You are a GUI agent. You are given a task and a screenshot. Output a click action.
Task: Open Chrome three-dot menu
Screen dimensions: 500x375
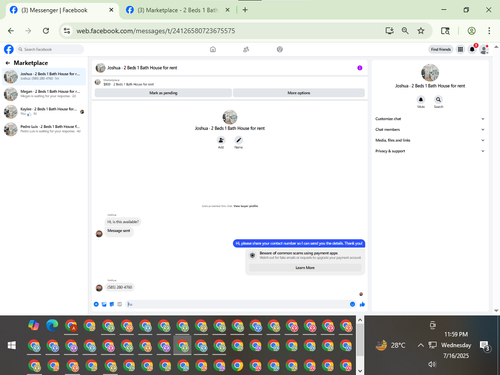click(x=489, y=31)
